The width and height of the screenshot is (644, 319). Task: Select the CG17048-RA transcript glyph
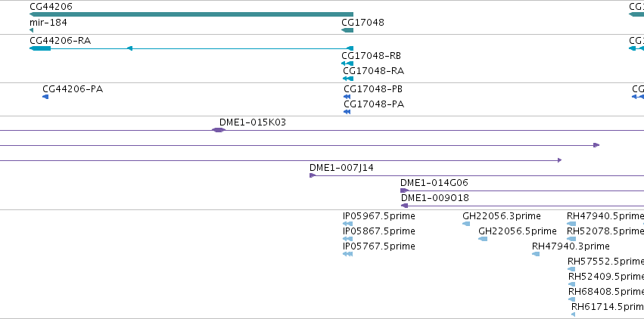348,79
